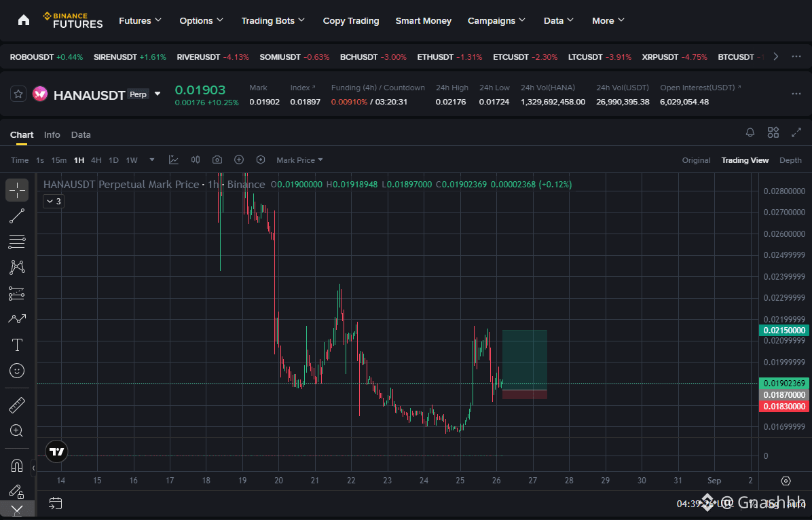Click the Binance Futures logo
Image resolution: width=812 pixels, height=520 pixels.
pos(73,20)
